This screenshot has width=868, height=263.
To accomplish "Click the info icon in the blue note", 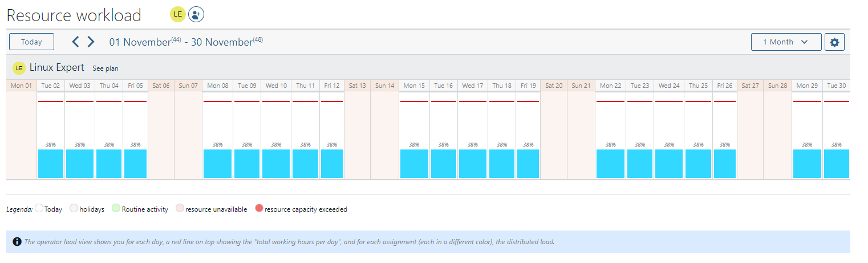I will coord(17,242).
